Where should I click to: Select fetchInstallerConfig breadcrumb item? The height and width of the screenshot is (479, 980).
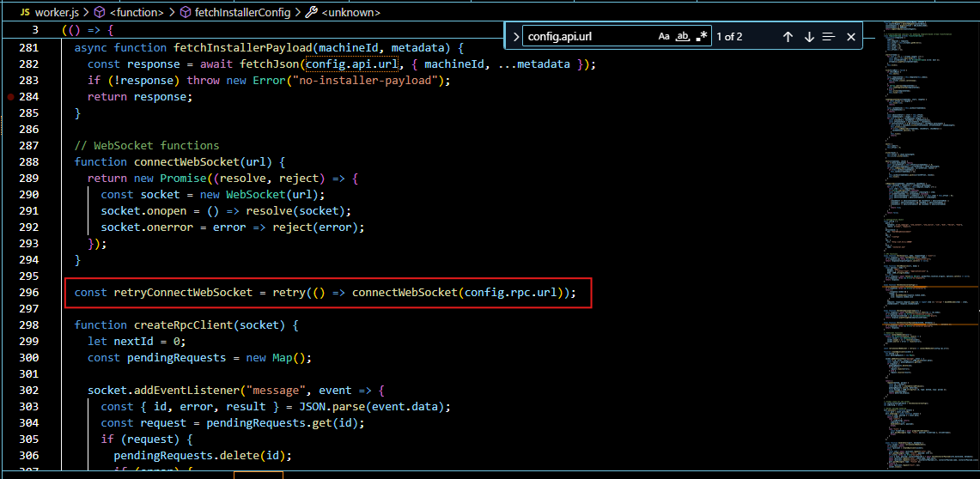pyautogui.click(x=242, y=13)
